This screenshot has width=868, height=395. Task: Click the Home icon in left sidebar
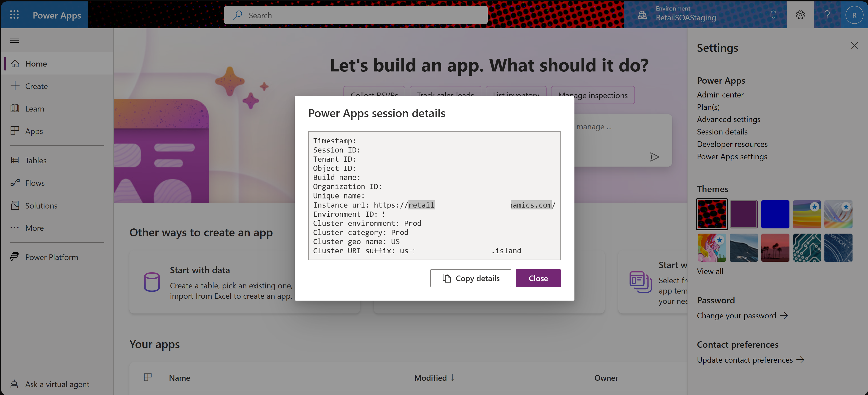pos(15,63)
